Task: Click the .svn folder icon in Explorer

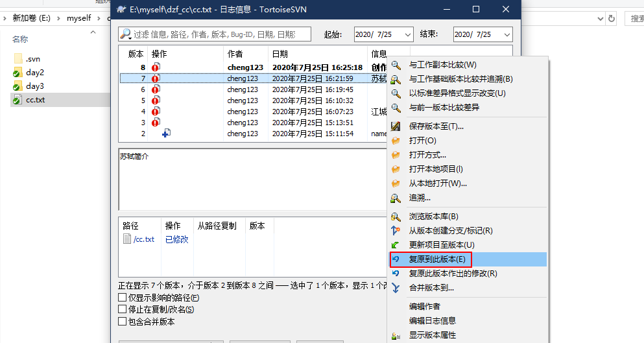Action: 18,59
